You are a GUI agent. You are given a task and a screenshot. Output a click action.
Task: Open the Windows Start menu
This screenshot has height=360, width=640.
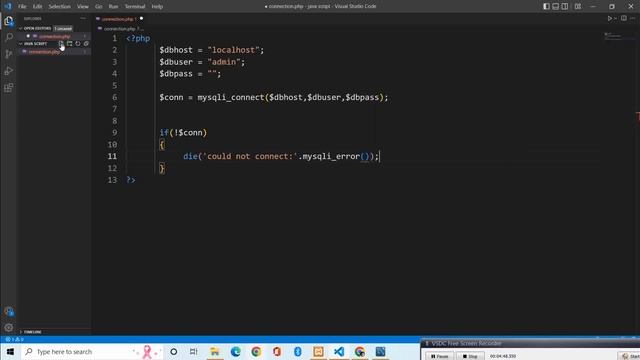pos(10,351)
